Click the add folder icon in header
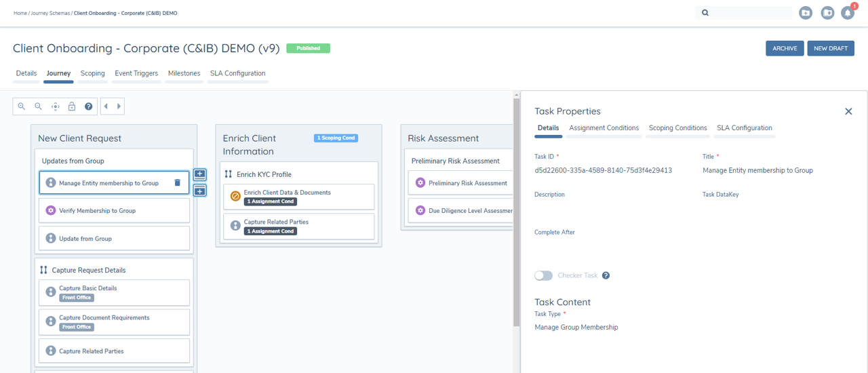Viewport: 868px width, 373px height. (x=806, y=13)
